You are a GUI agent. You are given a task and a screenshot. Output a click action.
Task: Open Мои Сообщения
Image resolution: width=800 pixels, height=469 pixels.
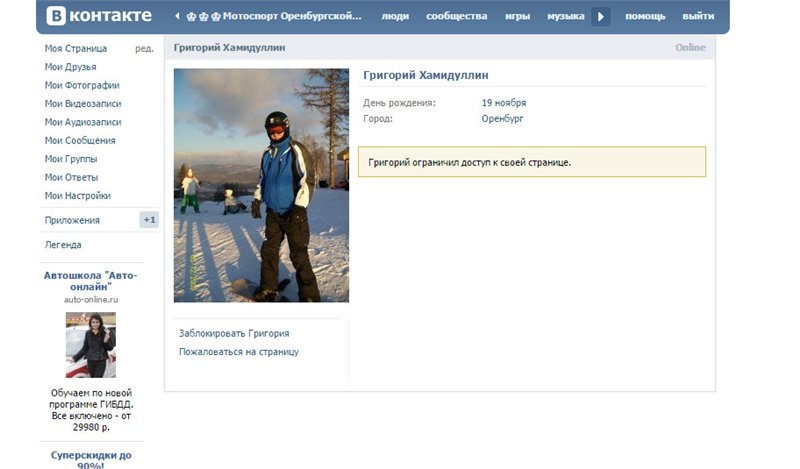(80, 140)
